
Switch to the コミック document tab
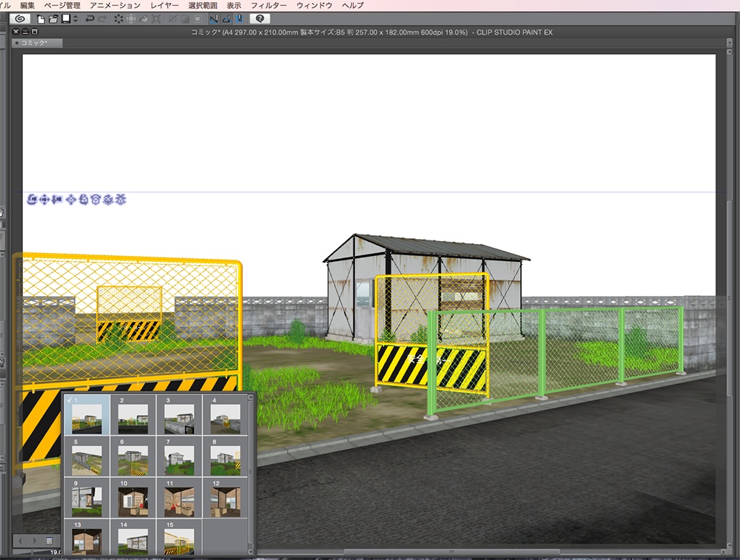[x=37, y=43]
